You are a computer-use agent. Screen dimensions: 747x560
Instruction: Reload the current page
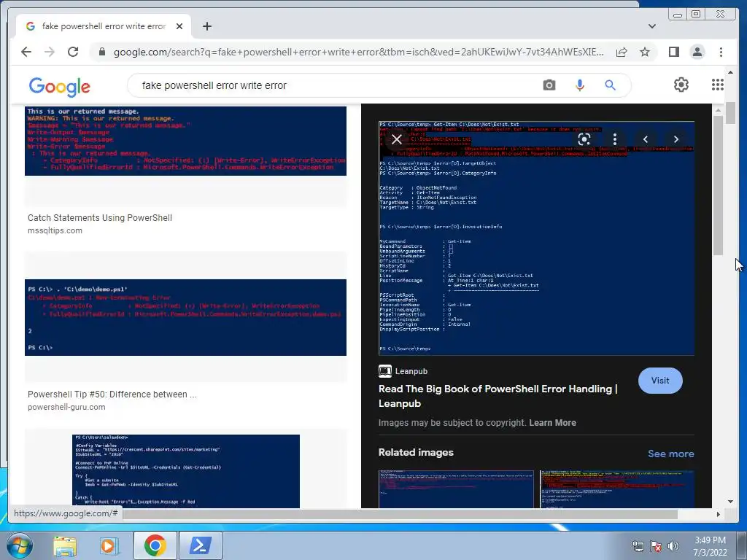73,52
